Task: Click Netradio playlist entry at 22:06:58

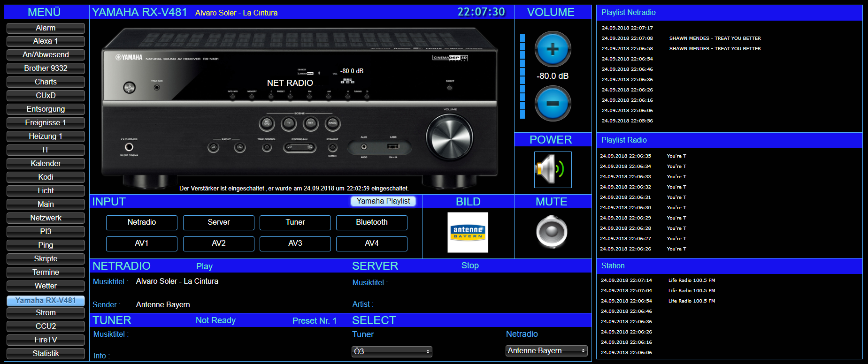Action: pos(681,49)
